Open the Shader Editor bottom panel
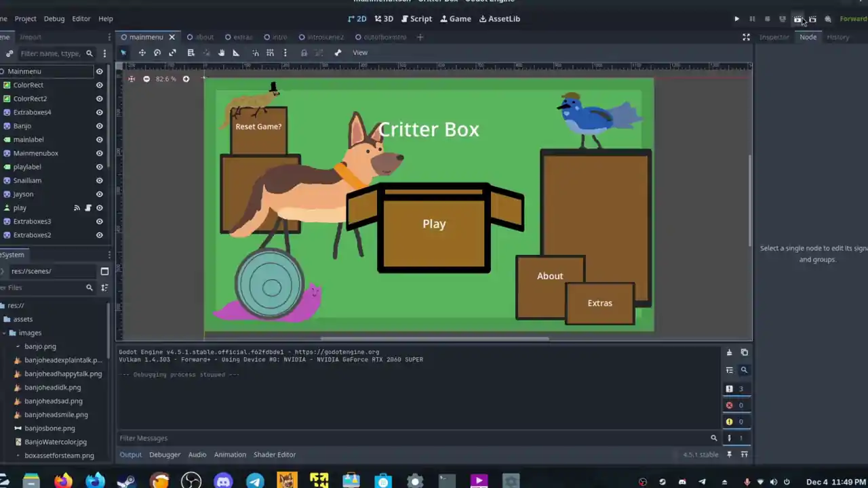Screen dimensions: 868x488 pos(275,455)
